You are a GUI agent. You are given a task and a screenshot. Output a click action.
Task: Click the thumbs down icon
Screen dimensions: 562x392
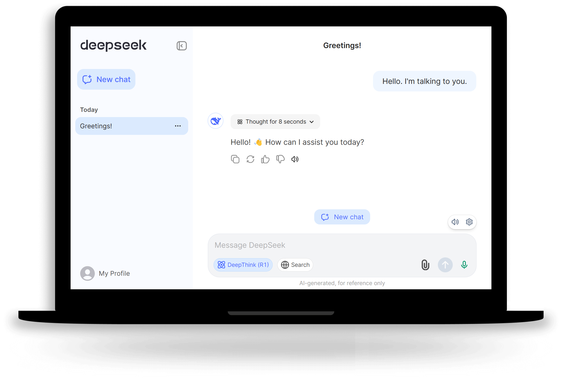(280, 159)
